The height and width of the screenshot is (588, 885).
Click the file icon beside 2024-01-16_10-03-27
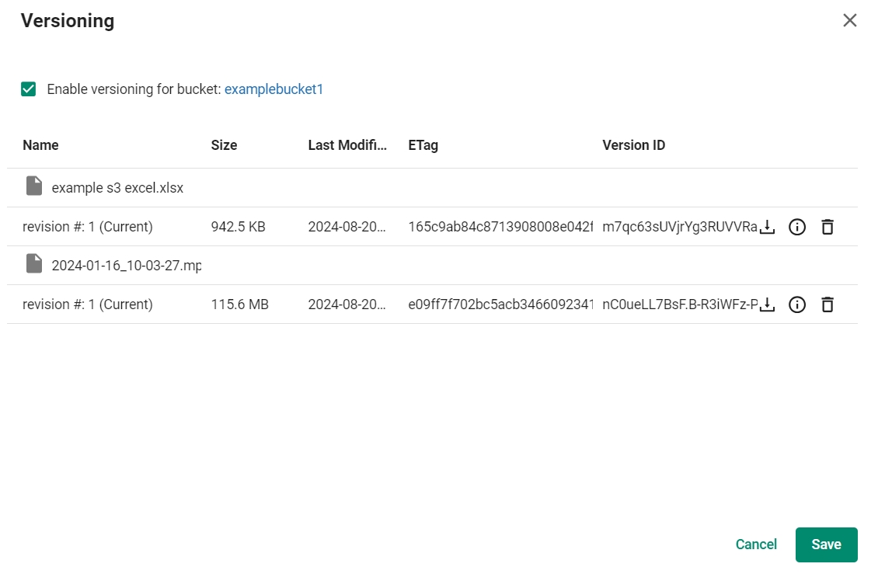click(x=34, y=264)
